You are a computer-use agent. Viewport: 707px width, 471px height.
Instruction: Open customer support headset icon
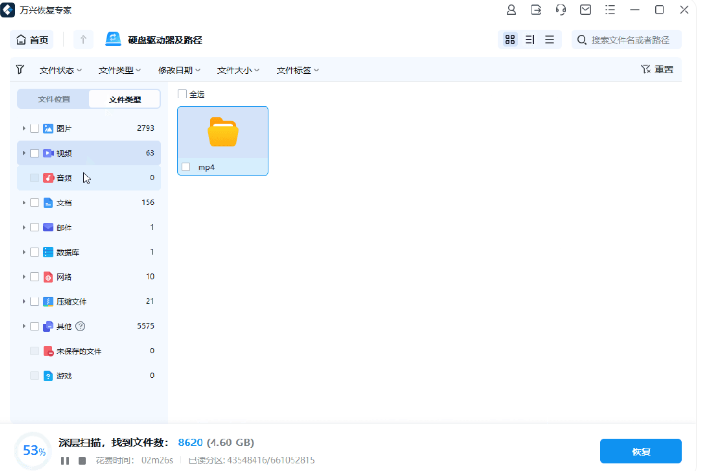click(x=560, y=9)
